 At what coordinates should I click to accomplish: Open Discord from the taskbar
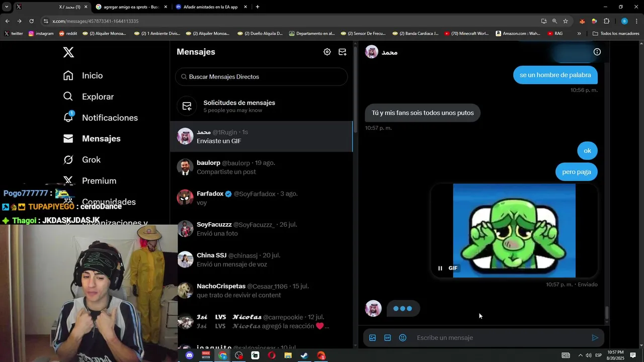point(189,355)
